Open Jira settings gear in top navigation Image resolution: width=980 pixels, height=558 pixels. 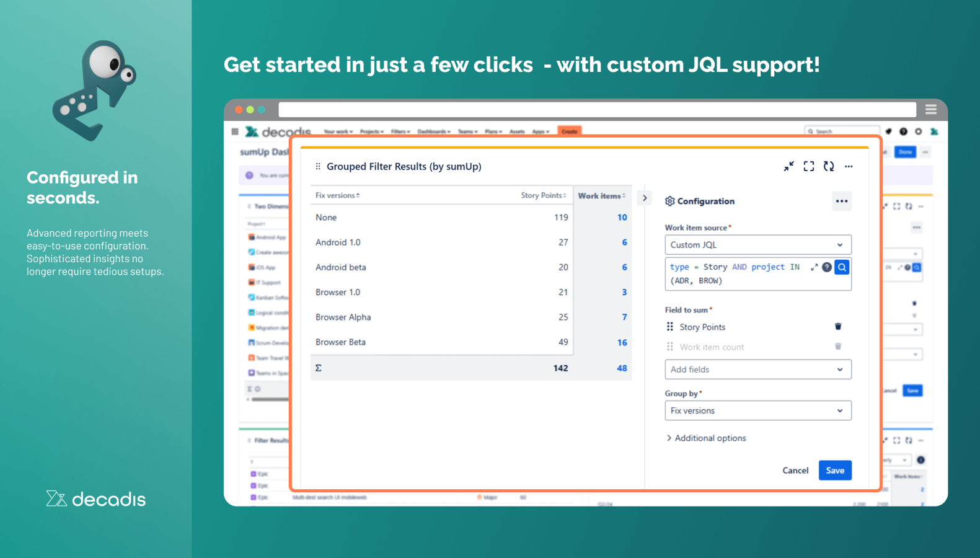pyautogui.click(x=919, y=131)
